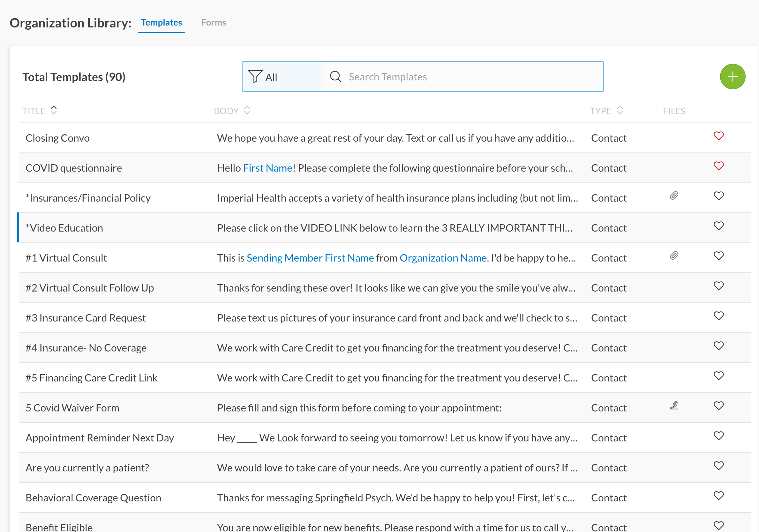The image size is (759, 532).
Task: Remove favorite from COVID questionnaire template
Action: tap(718, 166)
